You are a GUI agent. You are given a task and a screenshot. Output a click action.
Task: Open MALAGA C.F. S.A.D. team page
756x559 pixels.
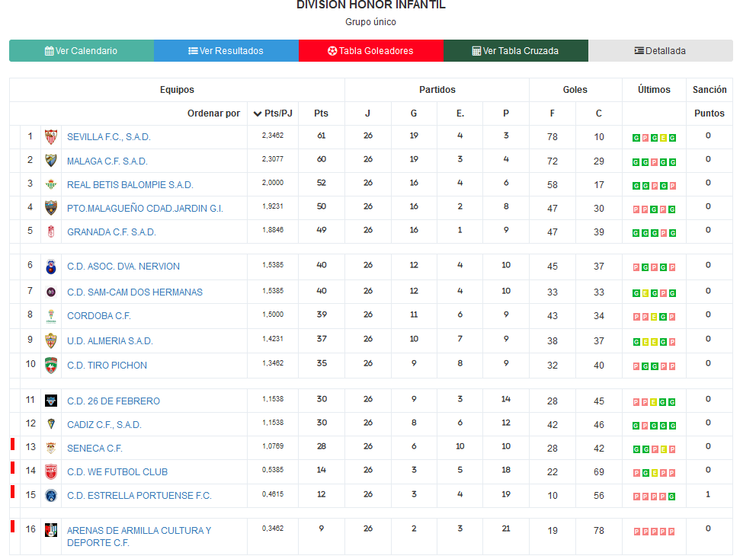pyautogui.click(x=107, y=161)
